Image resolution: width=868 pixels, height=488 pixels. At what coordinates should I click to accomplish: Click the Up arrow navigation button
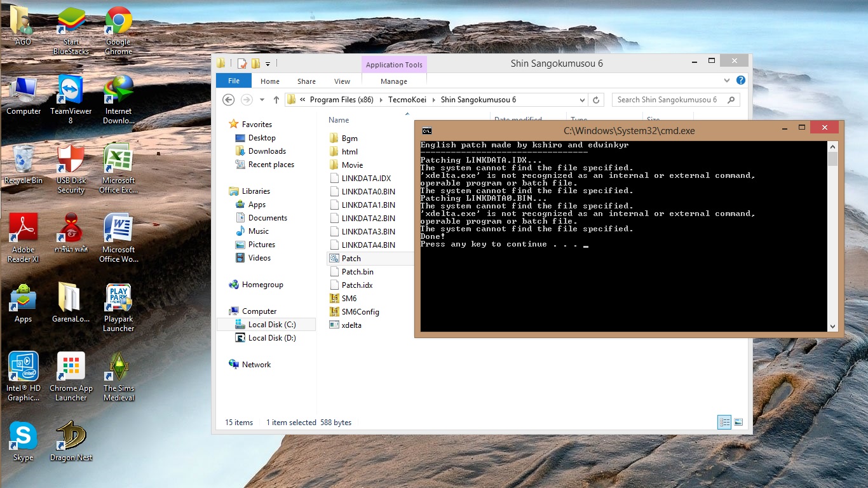276,100
